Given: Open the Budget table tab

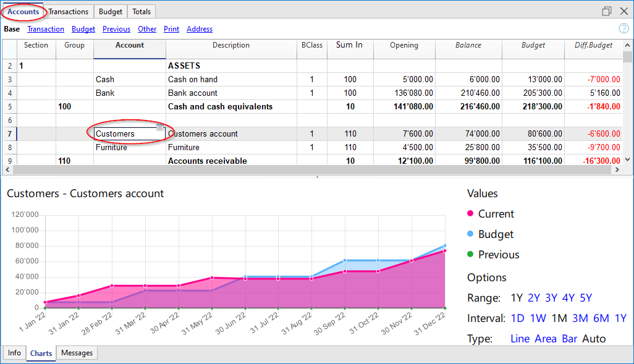Looking at the screenshot, I should click(111, 12).
